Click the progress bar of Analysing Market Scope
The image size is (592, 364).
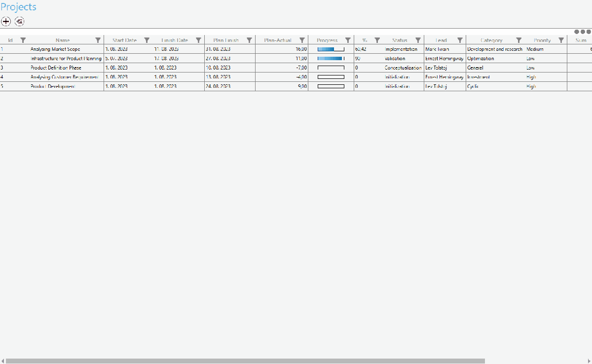[331, 49]
